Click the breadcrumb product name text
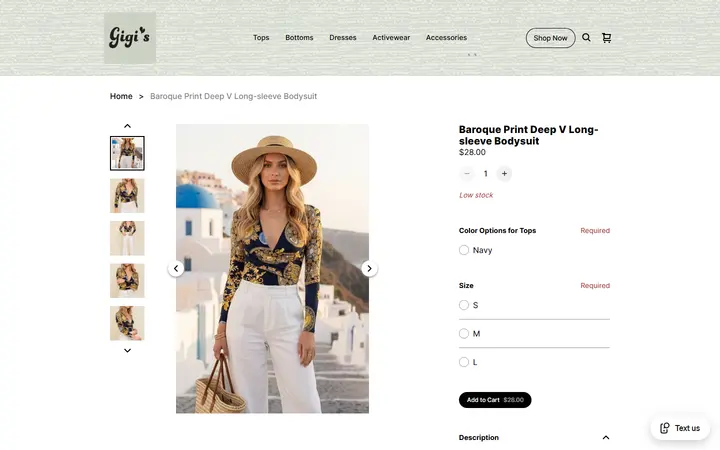Screen dimensions: 720x450 [x=233, y=96]
